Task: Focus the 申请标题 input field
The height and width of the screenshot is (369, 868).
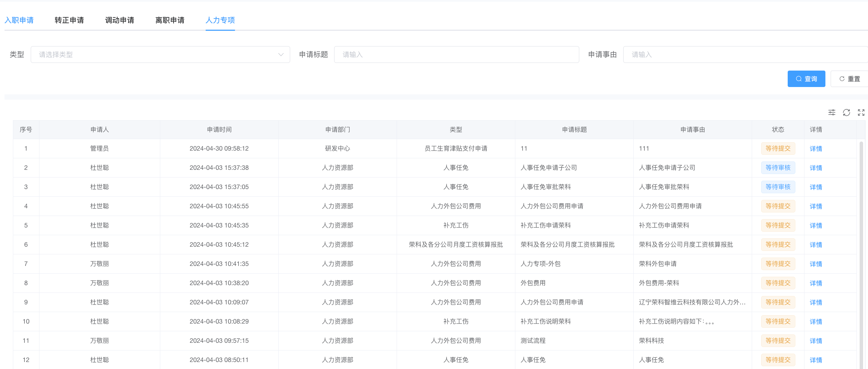Action: tap(456, 55)
